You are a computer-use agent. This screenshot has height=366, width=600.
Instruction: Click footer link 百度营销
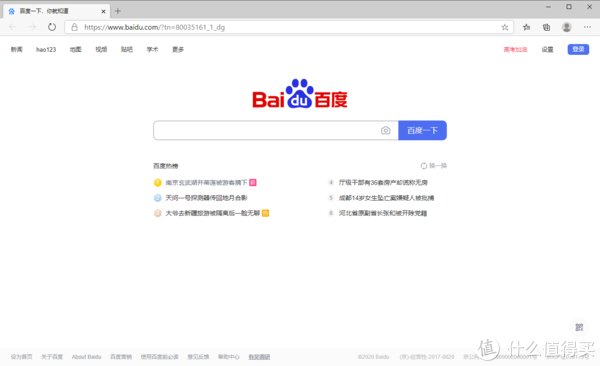[x=121, y=357]
